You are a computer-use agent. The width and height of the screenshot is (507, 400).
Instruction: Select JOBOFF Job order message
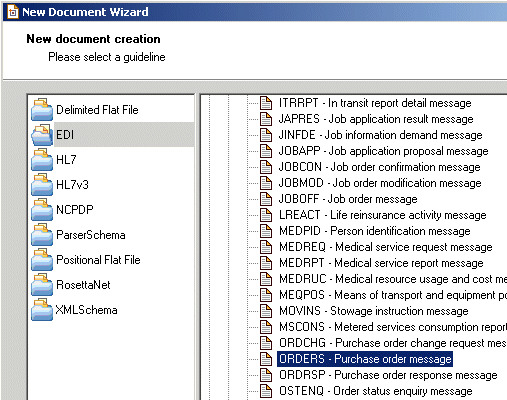348,199
